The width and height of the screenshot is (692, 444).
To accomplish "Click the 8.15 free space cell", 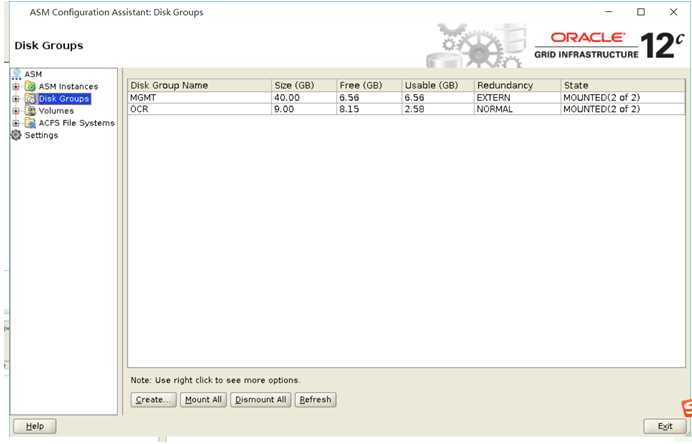I will point(369,109).
